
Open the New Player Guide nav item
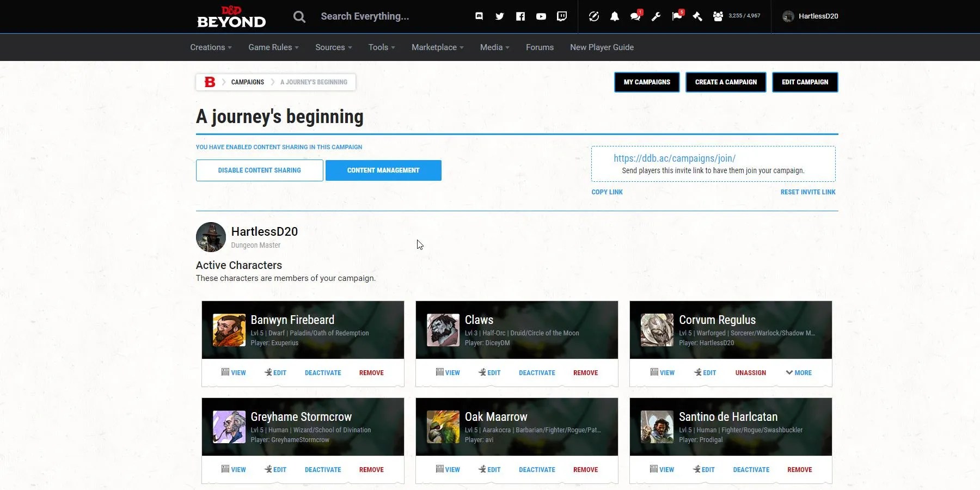[602, 47]
